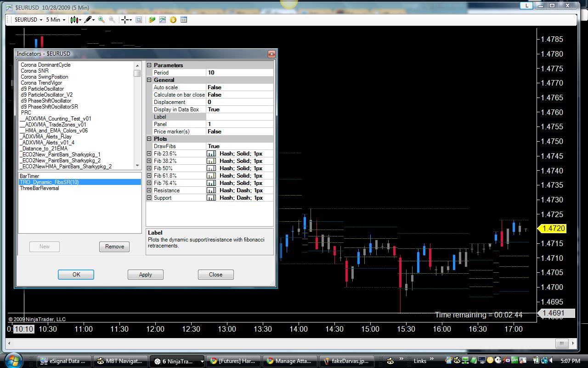Select TRO_Dynamic_FibsSR(10) applied indicator

coord(80,182)
